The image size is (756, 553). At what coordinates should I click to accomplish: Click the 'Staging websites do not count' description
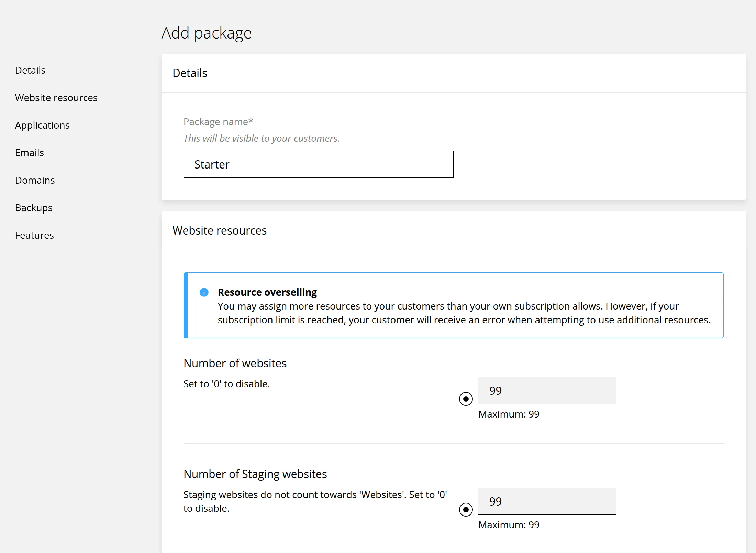point(315,501)
